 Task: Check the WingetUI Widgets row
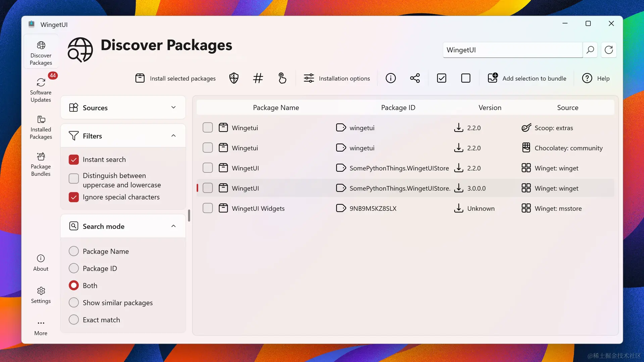click(x=208, y=208)
